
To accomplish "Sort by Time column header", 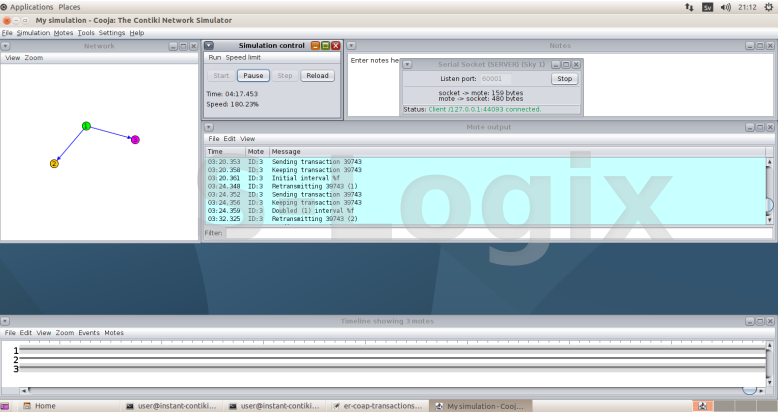I will 226,152.
